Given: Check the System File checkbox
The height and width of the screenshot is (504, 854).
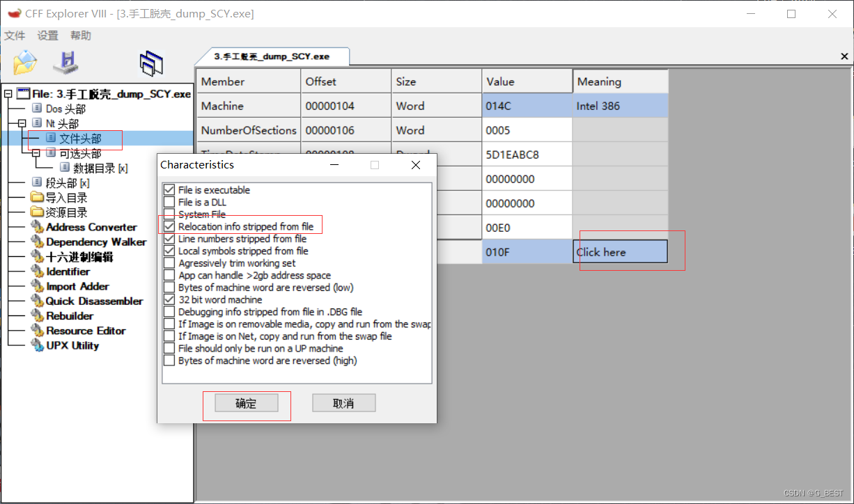Looking at the screenshot, I should coord(169,214).
